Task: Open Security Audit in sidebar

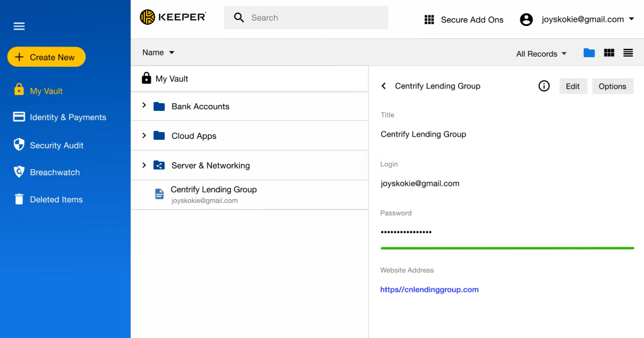Action: tap(57, 145)
